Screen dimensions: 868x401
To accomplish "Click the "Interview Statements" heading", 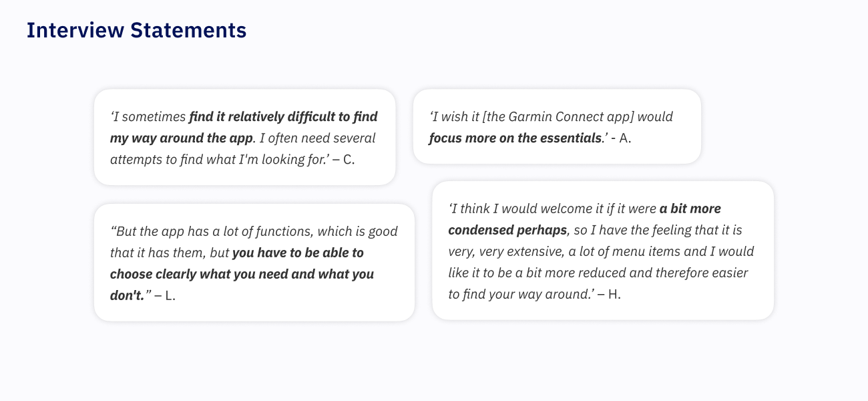I will [x=136, y=30].
